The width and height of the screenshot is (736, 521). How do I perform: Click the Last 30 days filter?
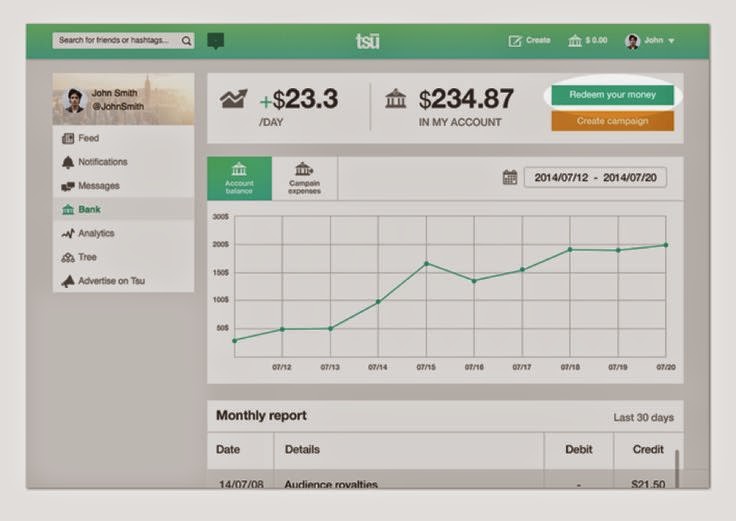coord(644,418)
